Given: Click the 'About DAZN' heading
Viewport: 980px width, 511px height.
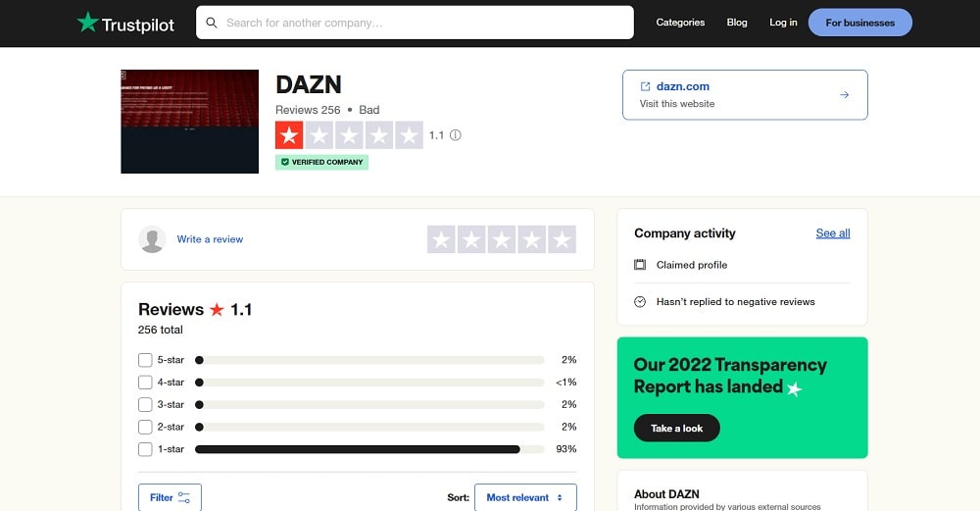Looking at the screenshot, I should click(666, 494).
